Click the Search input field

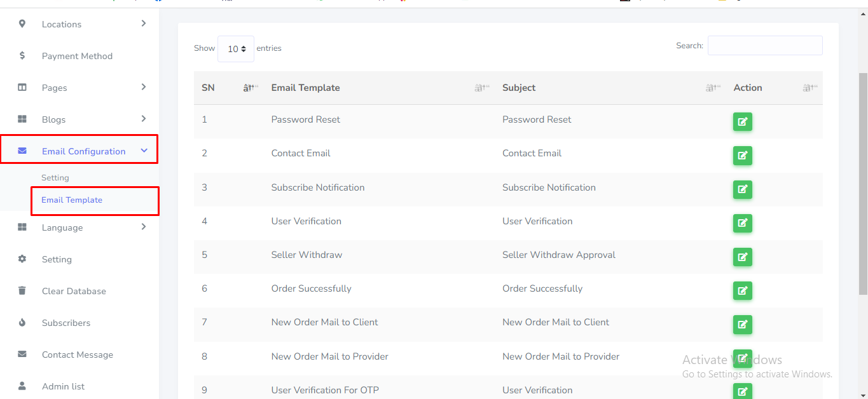[x=764, y=46]
